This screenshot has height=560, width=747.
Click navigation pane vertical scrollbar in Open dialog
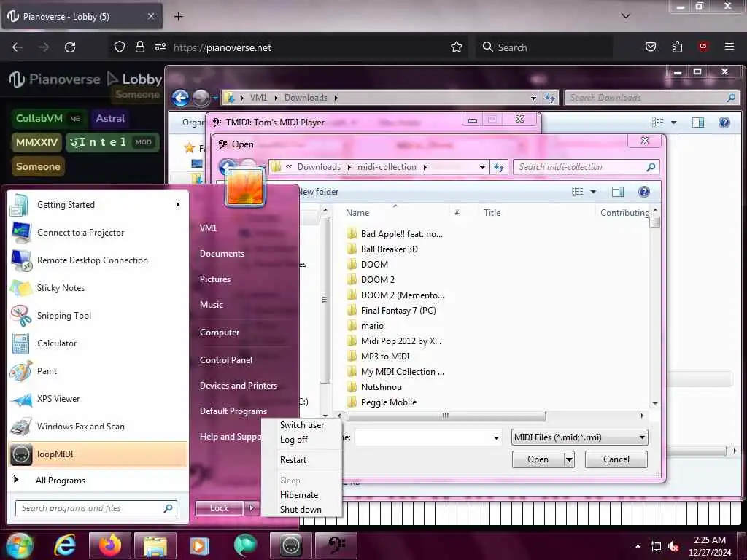click(325, 300)
